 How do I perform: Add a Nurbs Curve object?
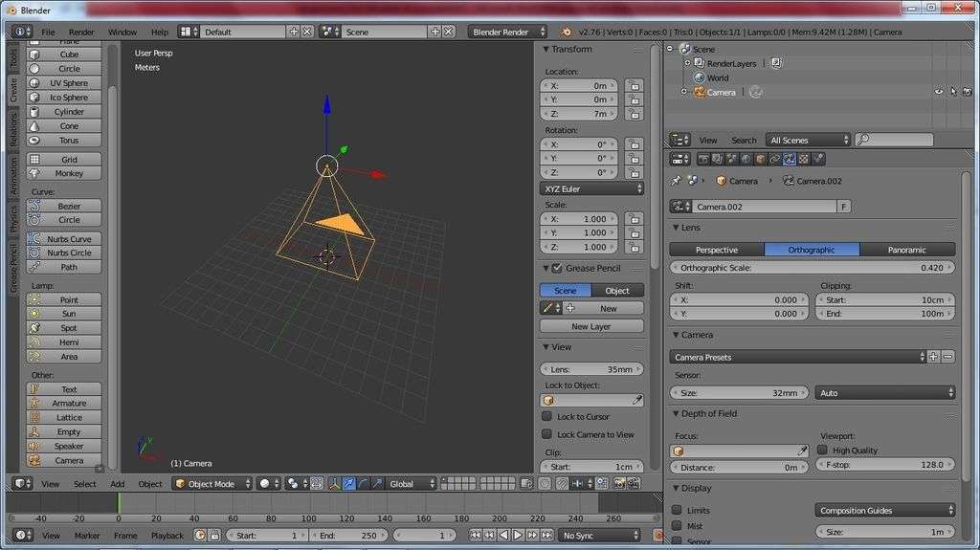65,239
